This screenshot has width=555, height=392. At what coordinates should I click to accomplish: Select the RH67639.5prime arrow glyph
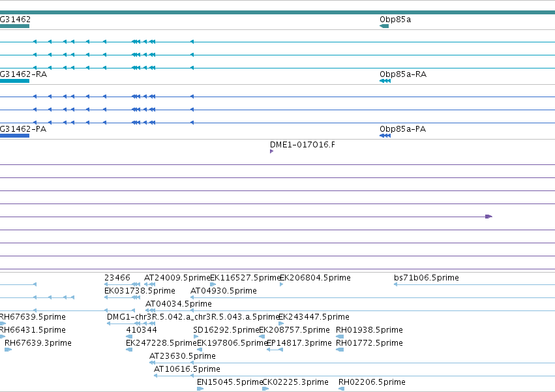(x=3, y=324)
